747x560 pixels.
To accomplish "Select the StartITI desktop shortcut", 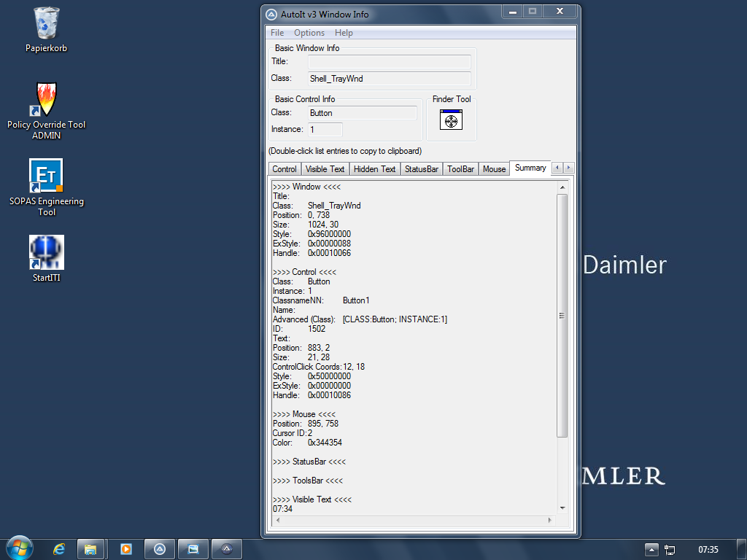I will coord(47,252).
